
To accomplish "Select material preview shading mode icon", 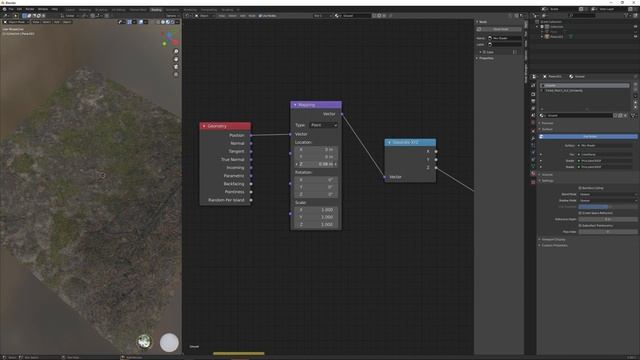I will pyautogui.click(x=168, y=22).
